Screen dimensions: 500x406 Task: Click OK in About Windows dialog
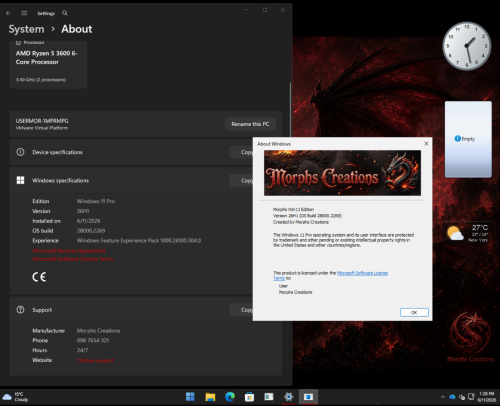[x=414, y=312]
